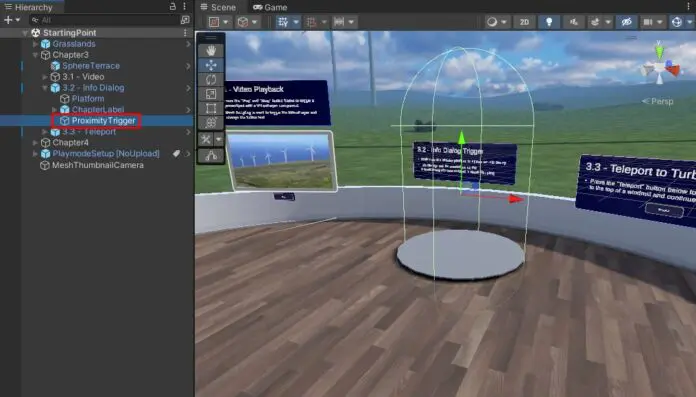Open the scene Gizmos globe menu

pos(676,22)
